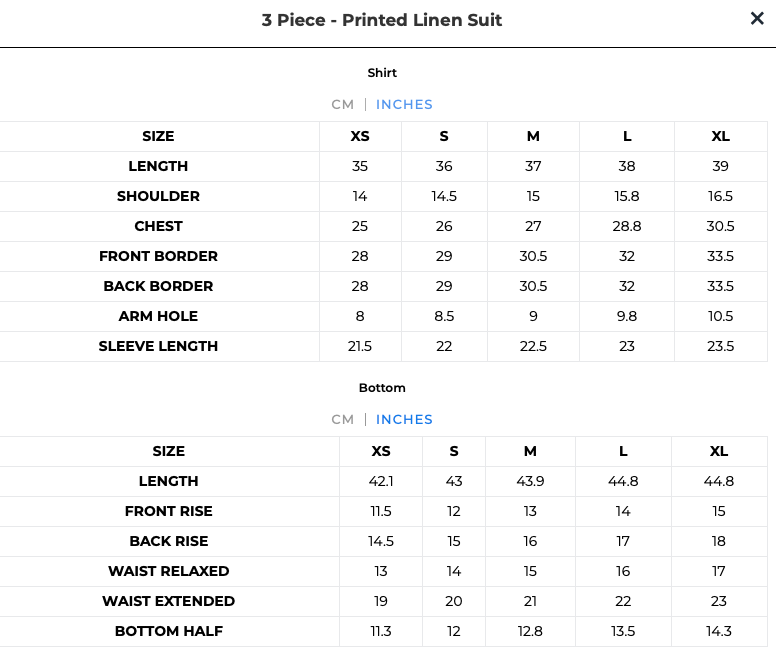Click the Shirt section heading
Image resolution: width=776 pixels, height=670 pixels.
coord(382,73)
